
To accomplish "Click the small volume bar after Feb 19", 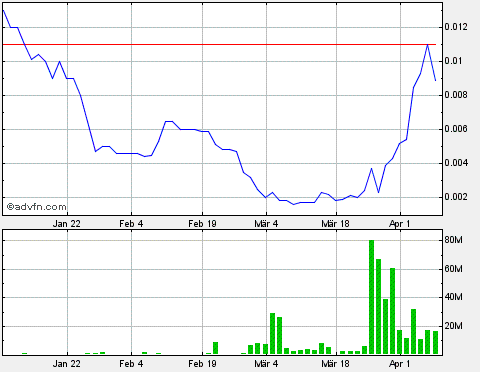I will click(x=215, y=348).
